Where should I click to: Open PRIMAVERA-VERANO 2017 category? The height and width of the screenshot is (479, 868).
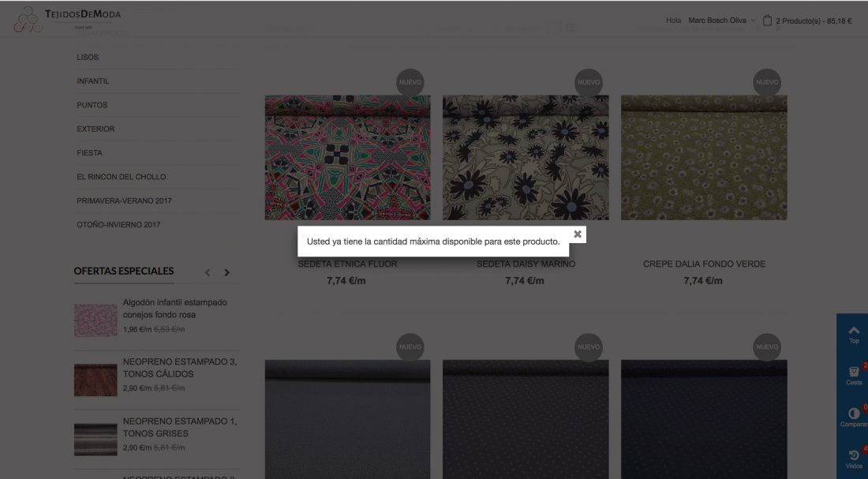click(124, 200)
